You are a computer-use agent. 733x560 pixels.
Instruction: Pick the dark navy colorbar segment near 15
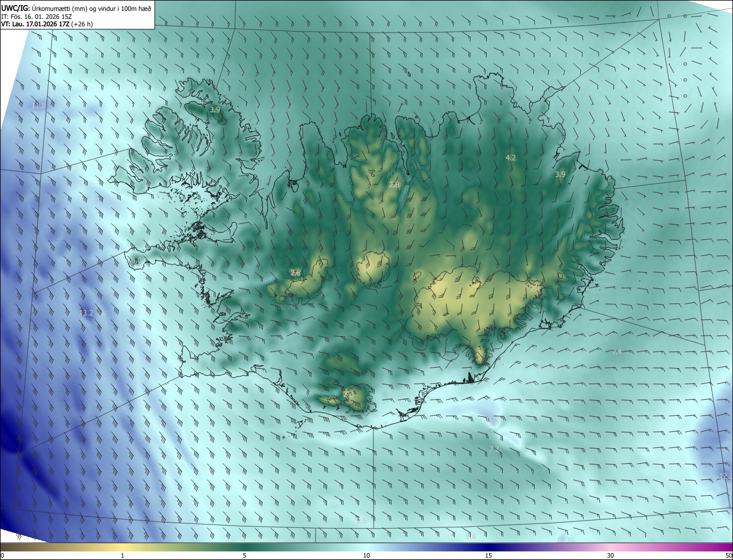pyautogui.click(x=488, y=547)
